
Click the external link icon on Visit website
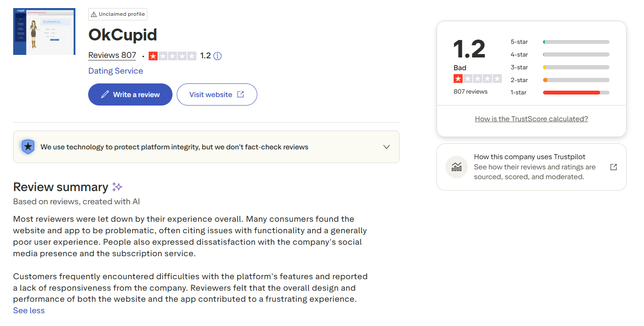tap(241, 94)
